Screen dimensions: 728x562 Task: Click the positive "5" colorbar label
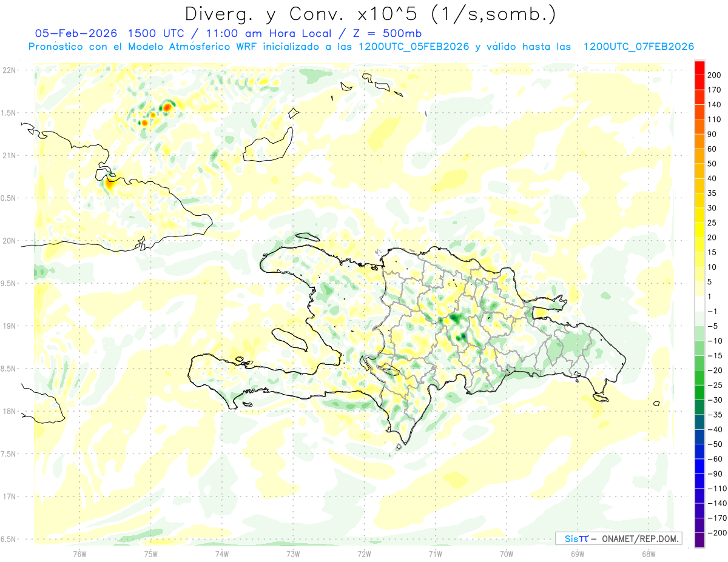710,282
